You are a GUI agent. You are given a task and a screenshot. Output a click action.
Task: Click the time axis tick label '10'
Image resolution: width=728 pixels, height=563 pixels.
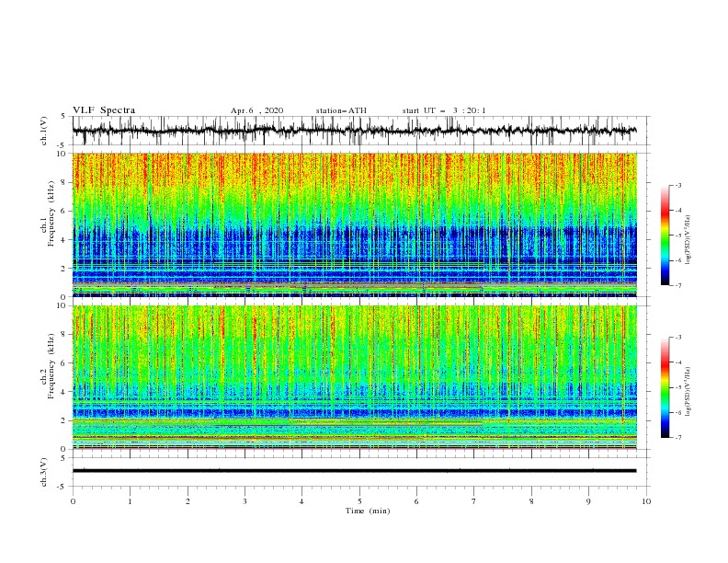(646, 501)
